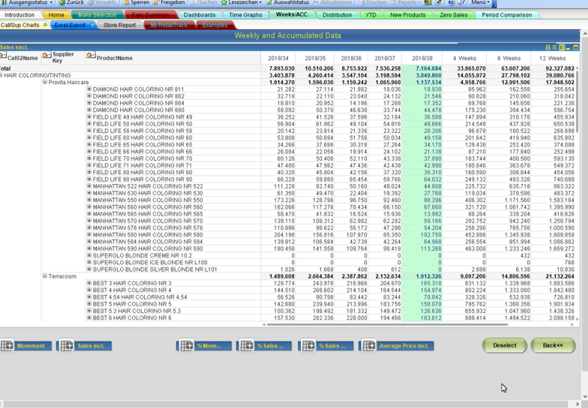Expand BEST 3 HAIR COLORING NR 3 row
This screenshot has height=408, width=588.
[x=89, y=283]
